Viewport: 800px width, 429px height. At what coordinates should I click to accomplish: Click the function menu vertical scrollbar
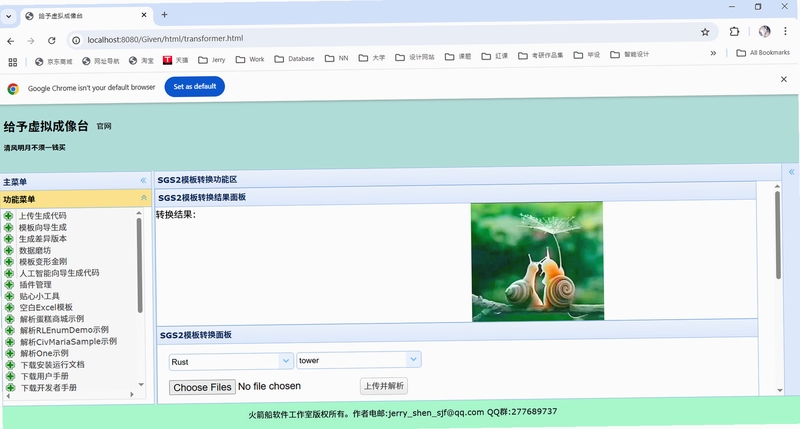[139, 265]
